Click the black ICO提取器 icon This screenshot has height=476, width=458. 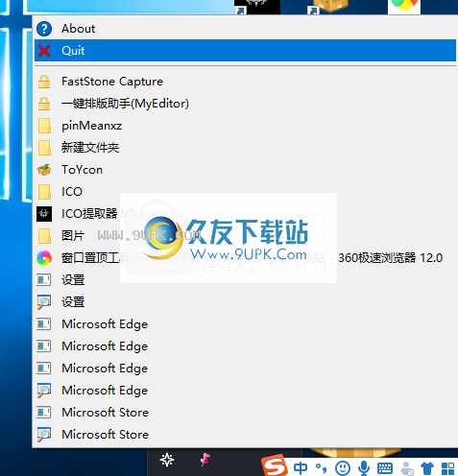coord(44,214)
